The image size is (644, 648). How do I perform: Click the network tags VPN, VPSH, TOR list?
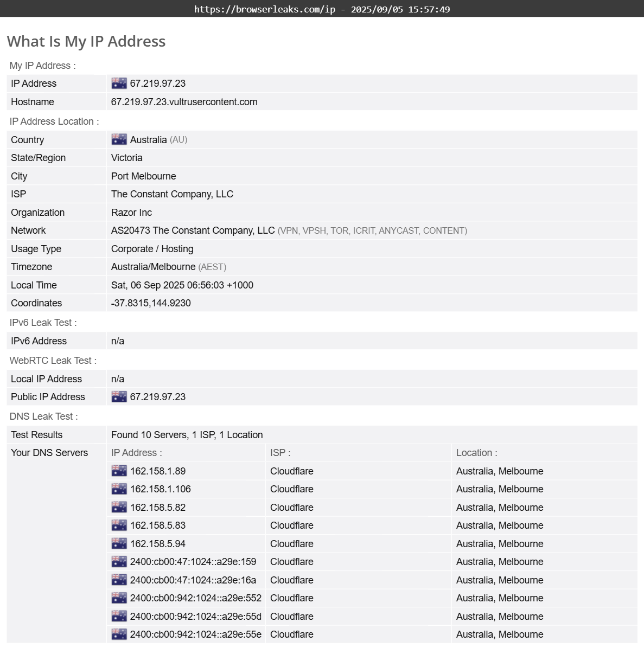(x=372, y=230)
